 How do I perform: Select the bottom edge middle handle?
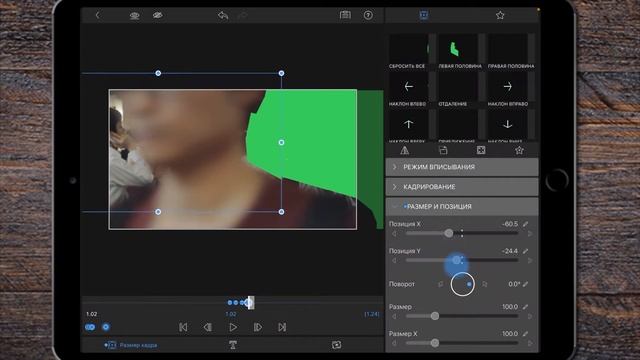coord(158,212)
